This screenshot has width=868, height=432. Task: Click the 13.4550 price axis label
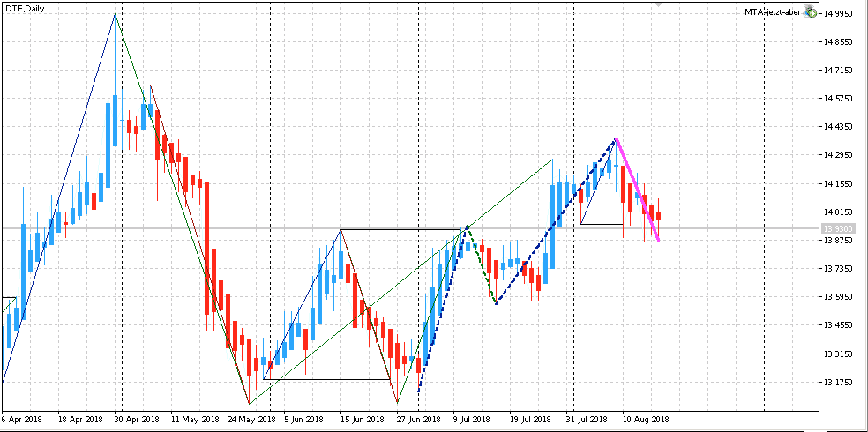coord(838,325)
